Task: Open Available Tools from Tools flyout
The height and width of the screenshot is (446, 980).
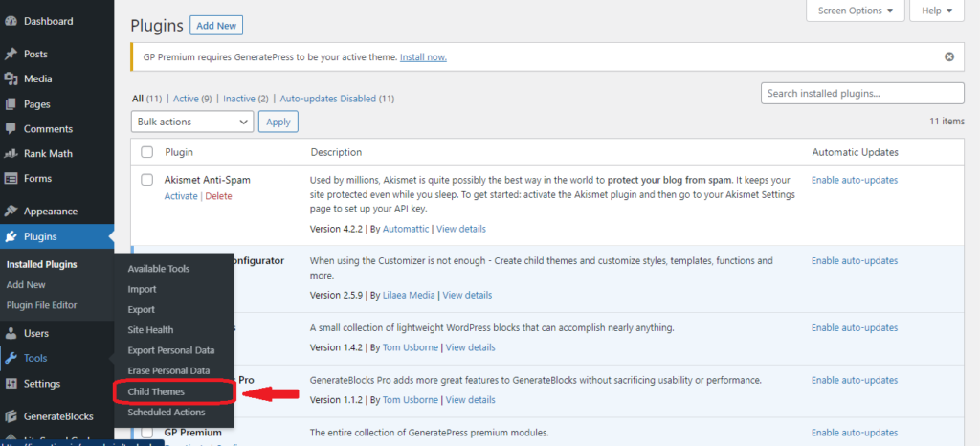Action: pyautogui.click(x=159, y=269)
